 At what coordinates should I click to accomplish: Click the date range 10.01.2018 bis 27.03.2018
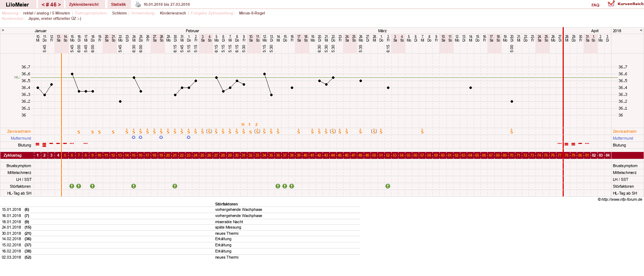(x=167, y=4)
